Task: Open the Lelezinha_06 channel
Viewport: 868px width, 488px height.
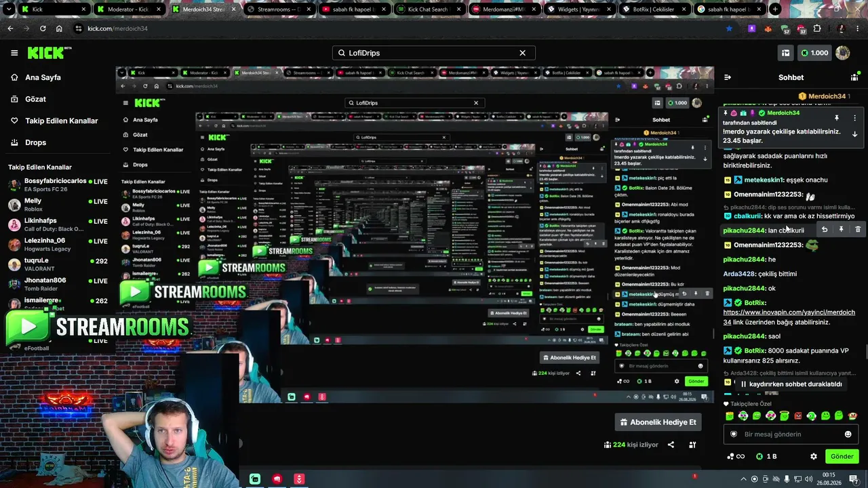Action: pos(58,244)
